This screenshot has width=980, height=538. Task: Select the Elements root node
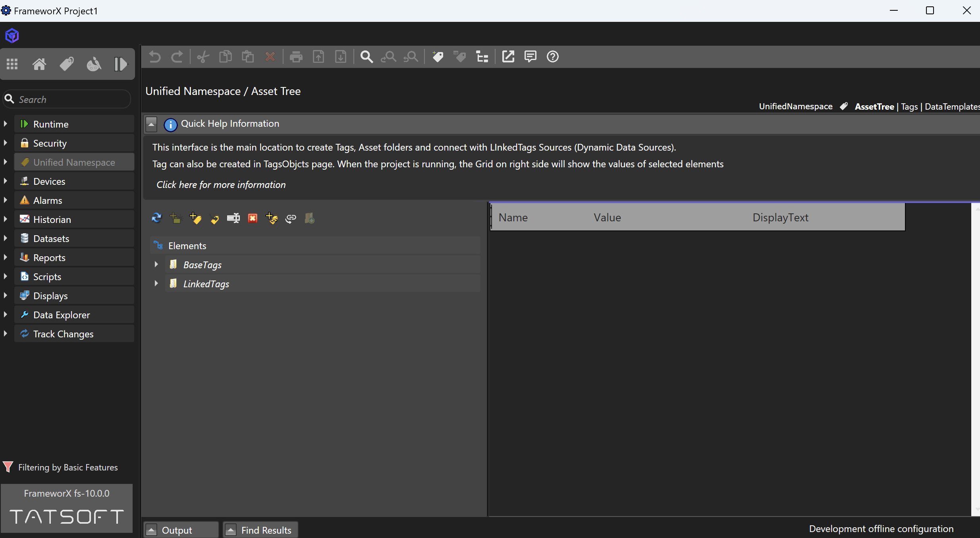click(x=315, y=246)
